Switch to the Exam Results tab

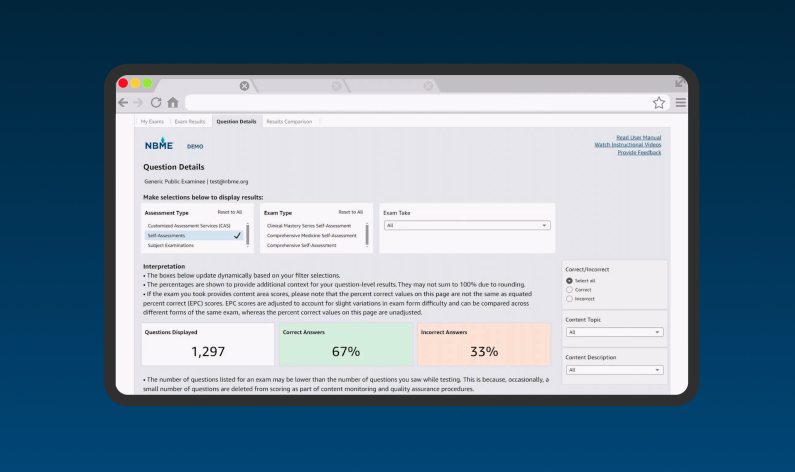coord(190,122)
